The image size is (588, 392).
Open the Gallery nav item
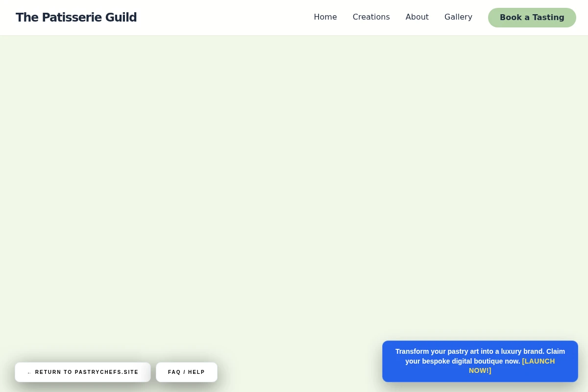458,17
